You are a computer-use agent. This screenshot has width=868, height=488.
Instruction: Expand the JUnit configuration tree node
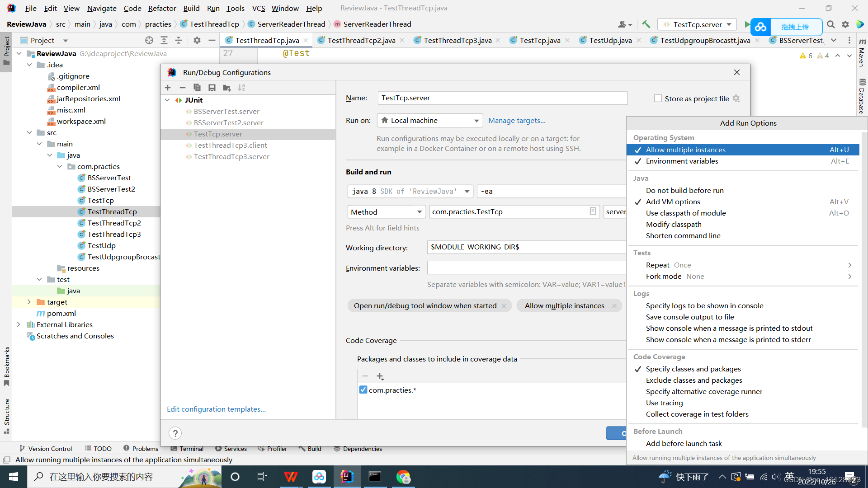coord(169,99)
